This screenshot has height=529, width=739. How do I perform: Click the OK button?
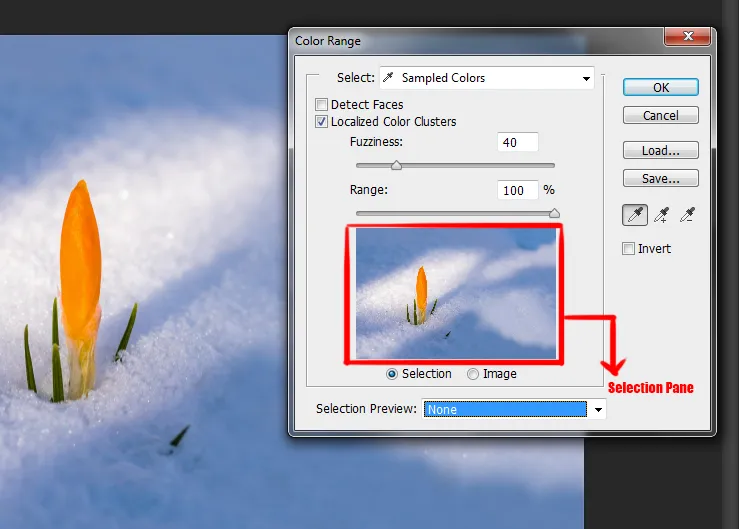point(661,87)
